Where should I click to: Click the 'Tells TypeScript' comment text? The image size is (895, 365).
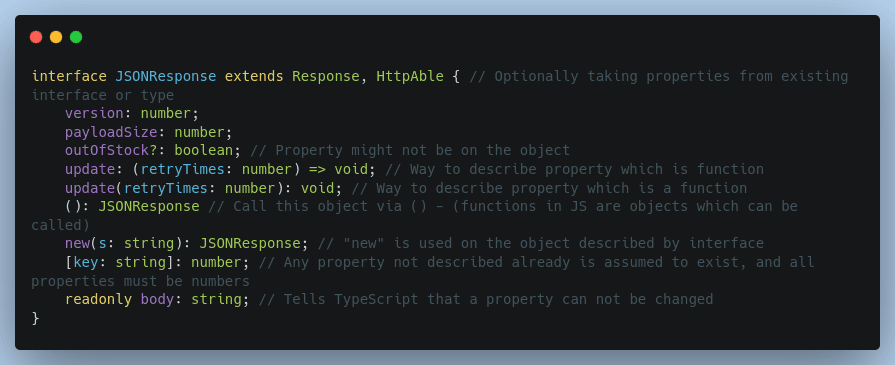point(351,299)
